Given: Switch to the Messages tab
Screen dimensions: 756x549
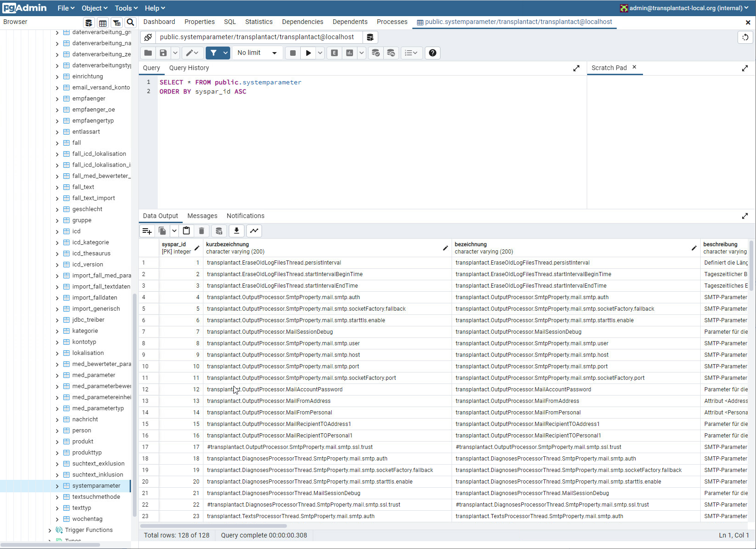Looking at the screenshot, I should (202, 216).
